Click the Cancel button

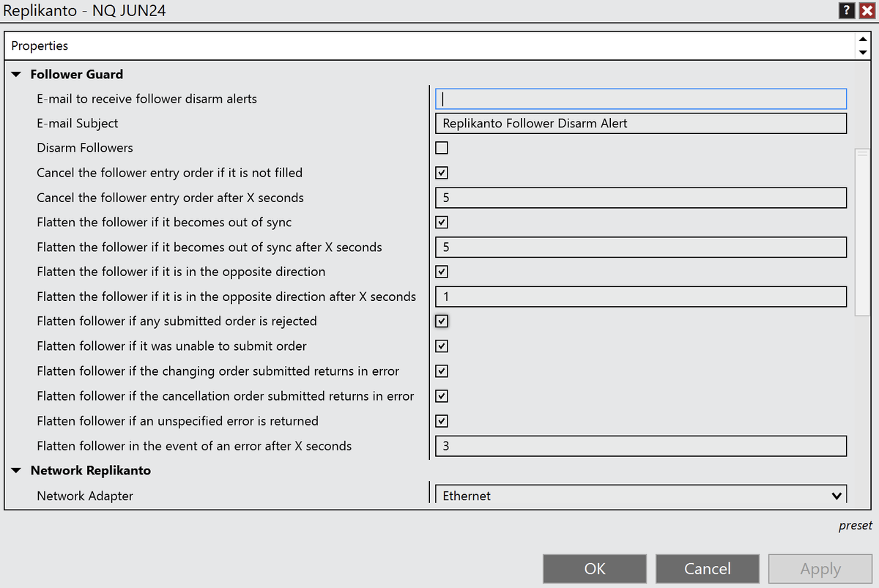click(708, 569)
